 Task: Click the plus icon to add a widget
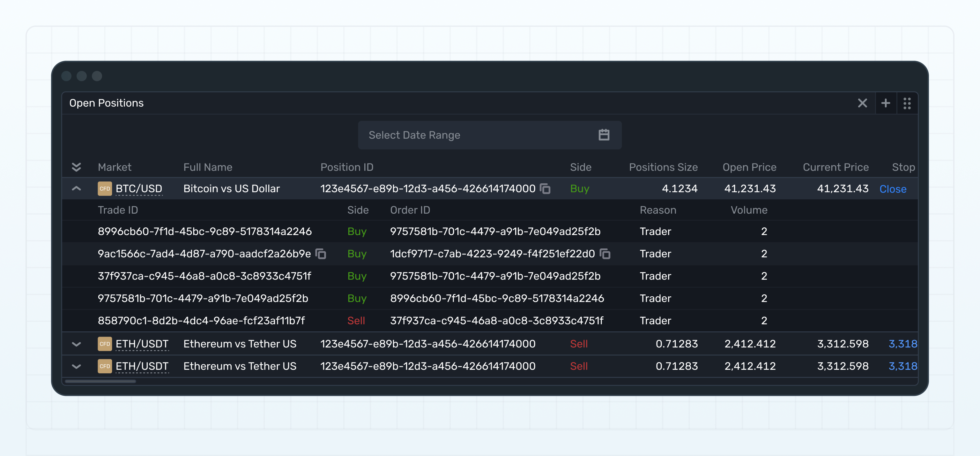click(886, 103)
